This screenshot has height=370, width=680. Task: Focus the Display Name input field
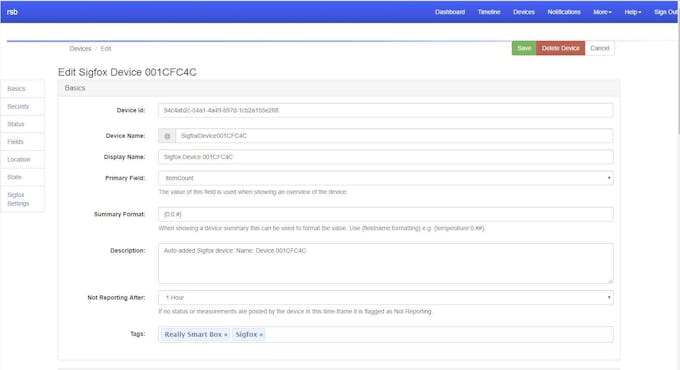[386, 157]
